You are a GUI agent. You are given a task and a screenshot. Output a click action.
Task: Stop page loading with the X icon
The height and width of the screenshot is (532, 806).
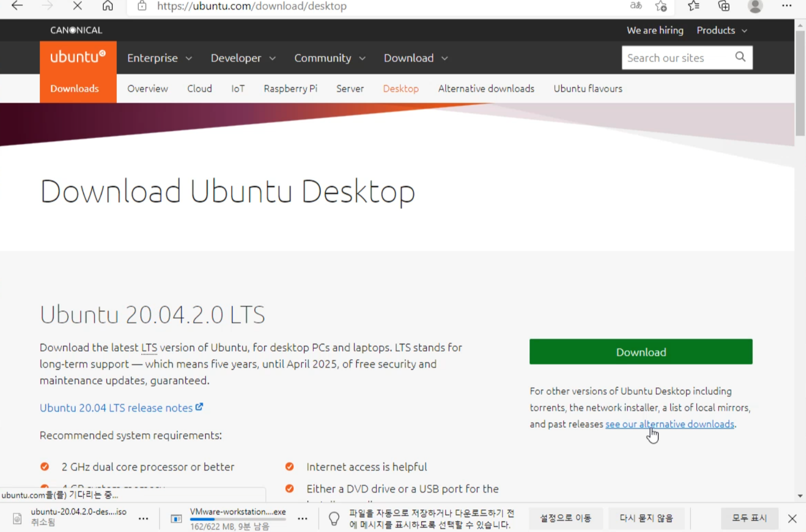(77, 6)
